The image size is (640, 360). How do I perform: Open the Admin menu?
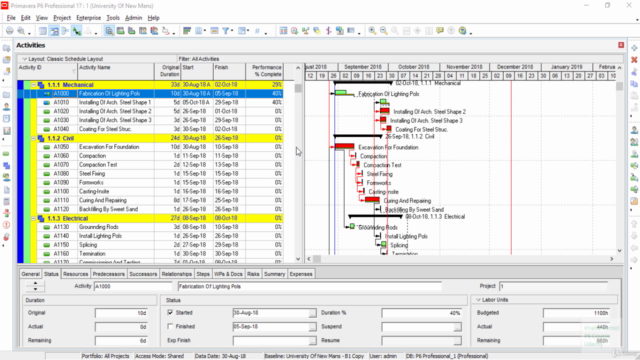(133, 18)
